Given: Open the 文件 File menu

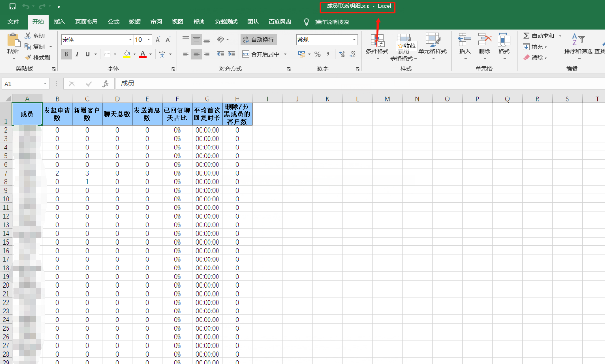Looking at the screenshot, I should (13, 22).
